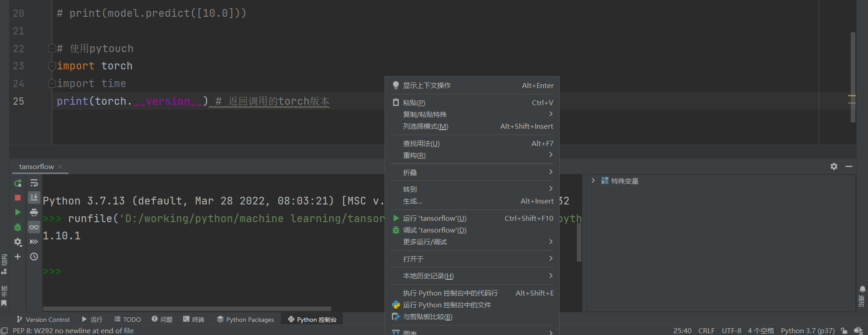Expand the 特殊变量 tree node
Image resolution: width=868 pixels, height=335 pixels.
click(x=593, y=181)
